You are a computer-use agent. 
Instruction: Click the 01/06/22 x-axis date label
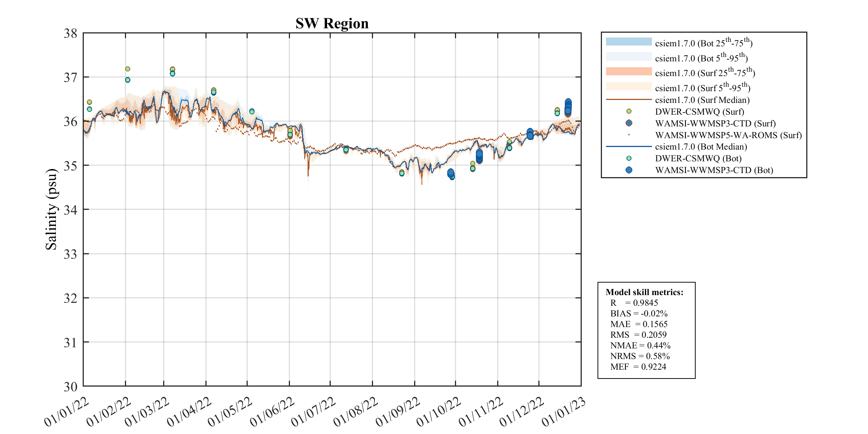(272, 412)
